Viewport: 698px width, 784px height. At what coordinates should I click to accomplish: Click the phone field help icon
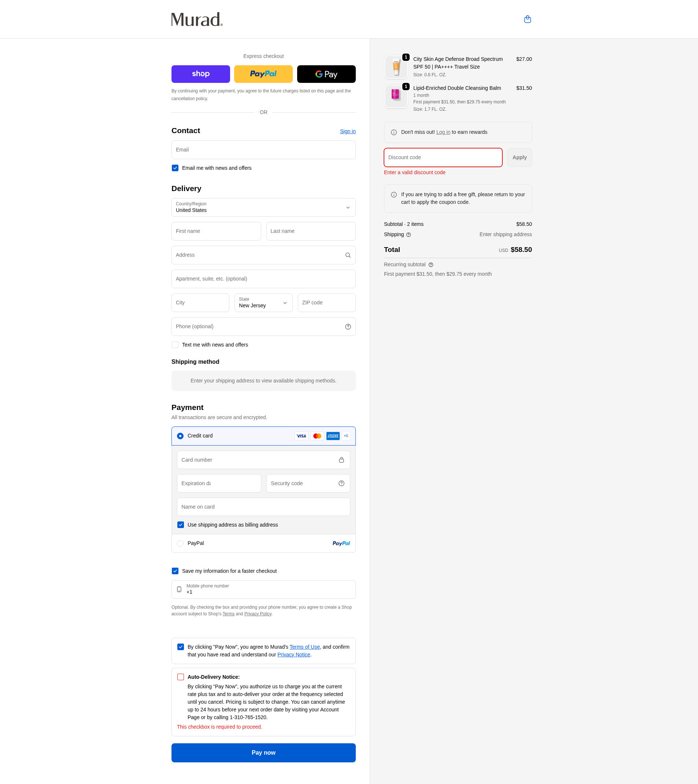348,327
